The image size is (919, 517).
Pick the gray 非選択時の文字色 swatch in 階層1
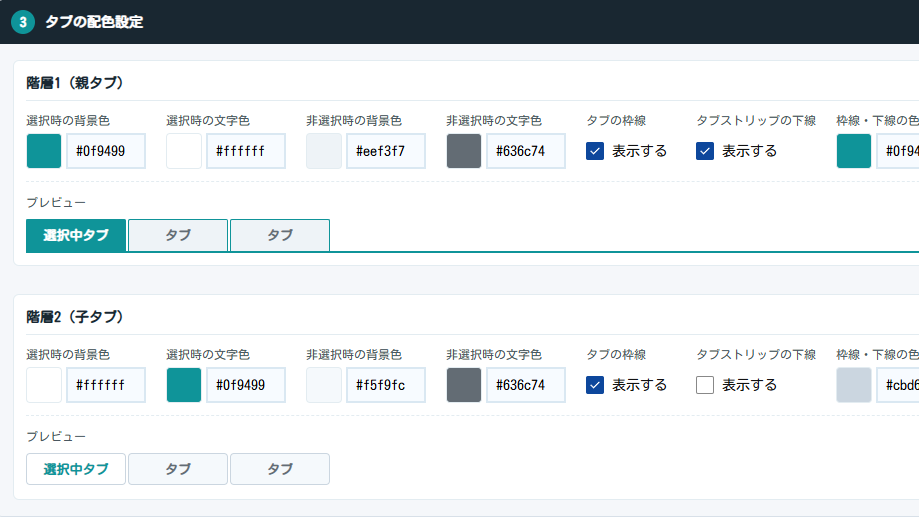pyautogui.click(x=464, y=151)
